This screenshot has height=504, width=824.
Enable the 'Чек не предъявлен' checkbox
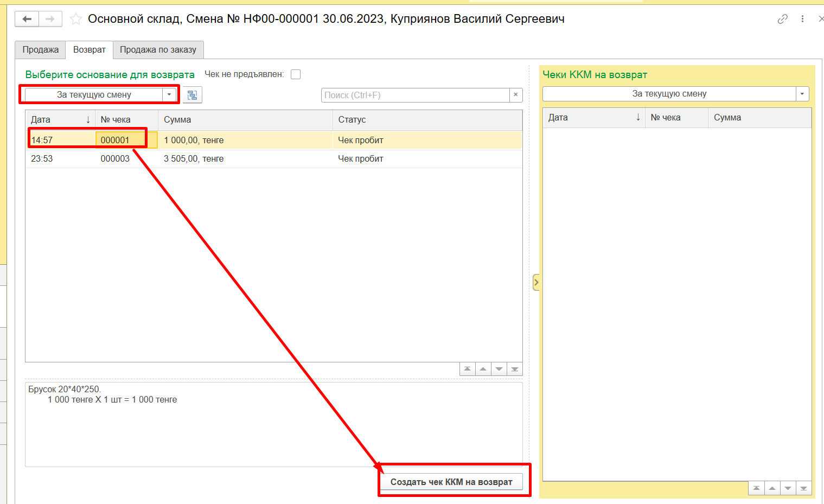[296, 74]
